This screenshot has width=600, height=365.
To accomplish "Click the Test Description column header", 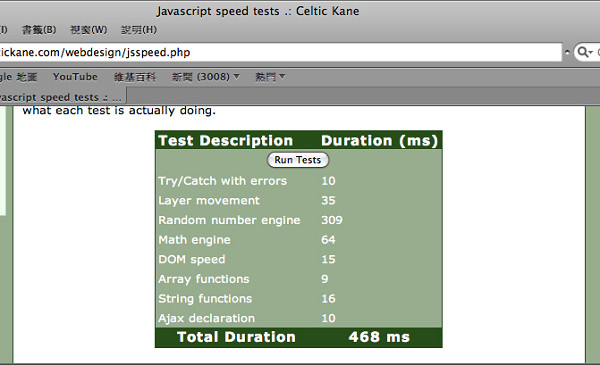I will coord(226,140).
